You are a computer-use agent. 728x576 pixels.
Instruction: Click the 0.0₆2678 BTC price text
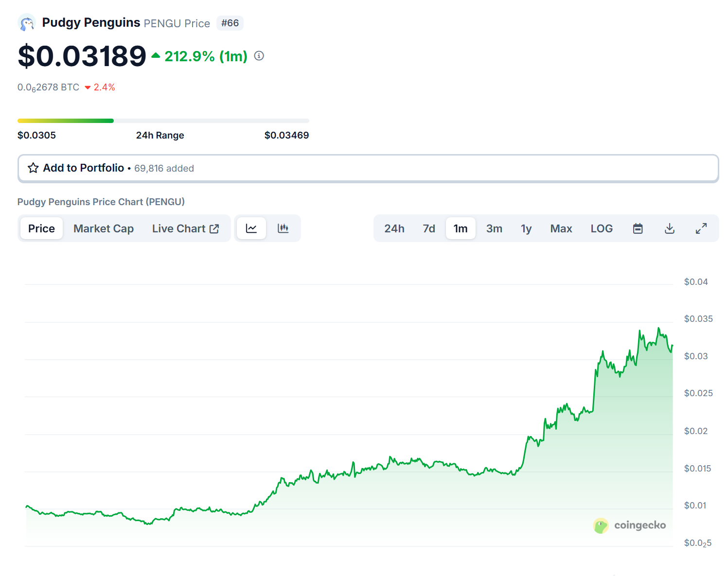(48, 87)
